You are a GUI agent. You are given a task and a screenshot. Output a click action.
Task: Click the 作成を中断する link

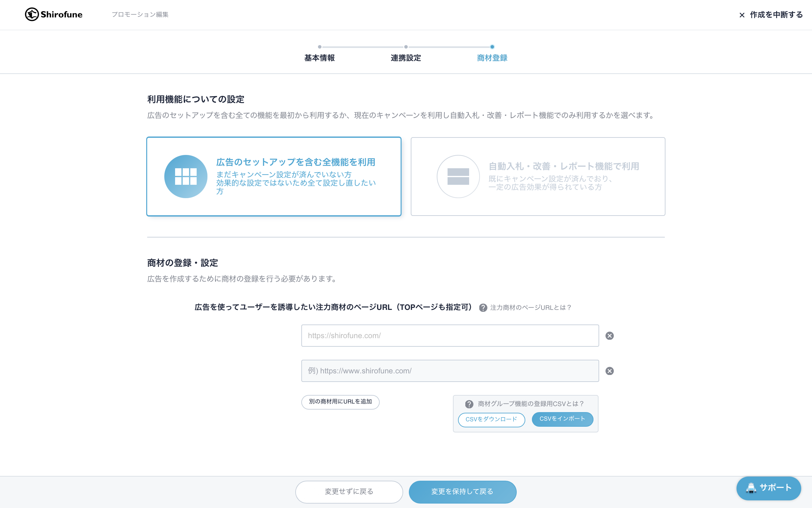[776, 15]
